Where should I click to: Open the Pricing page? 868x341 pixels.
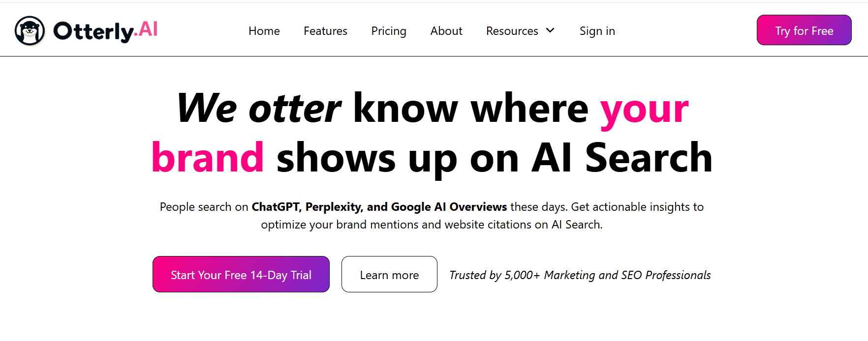pyautogui.click(x=389, y=30)
